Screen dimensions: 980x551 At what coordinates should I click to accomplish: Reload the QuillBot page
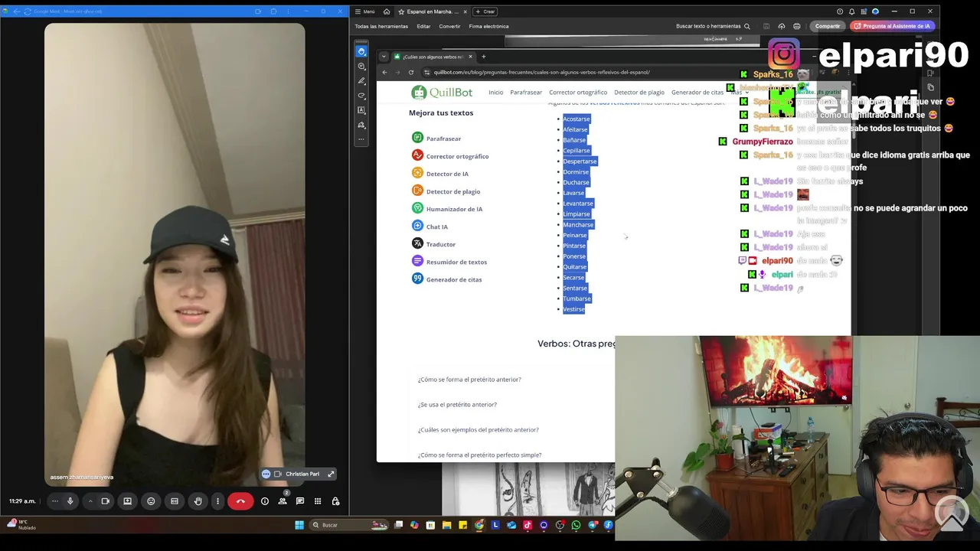tap(411, 72)
